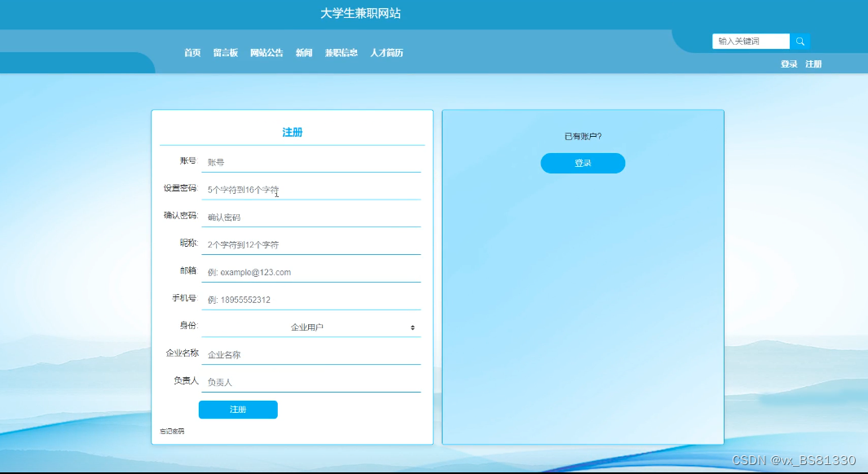Focus the 邮箱 input field
Viewport: 868px width, 474px height.
(x=311, y=272)
